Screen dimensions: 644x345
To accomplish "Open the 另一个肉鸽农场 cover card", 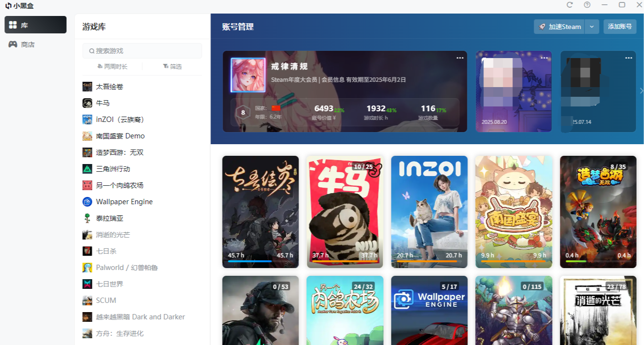I will coord(345,310).
